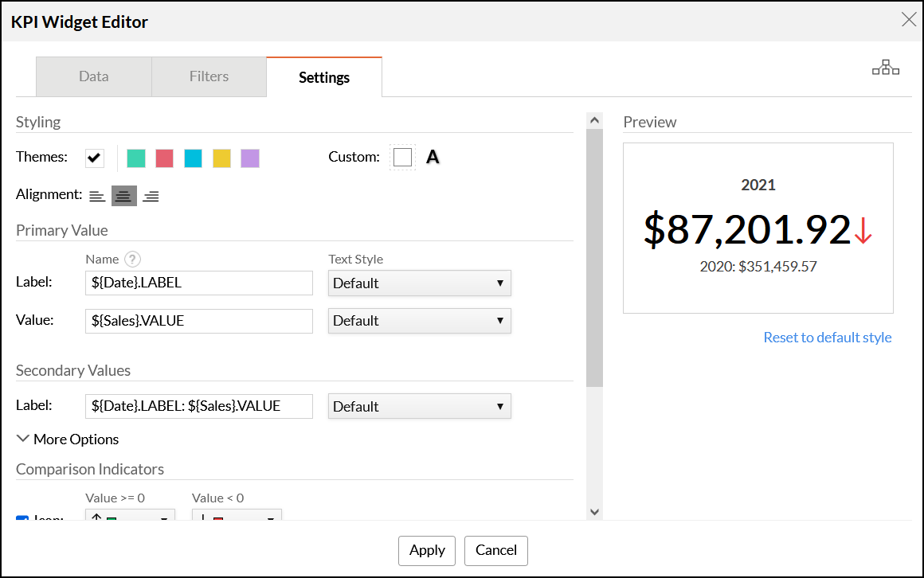Select center alignment icon
The width and height of the screenshot is (924, 578).
pos(123,196)
